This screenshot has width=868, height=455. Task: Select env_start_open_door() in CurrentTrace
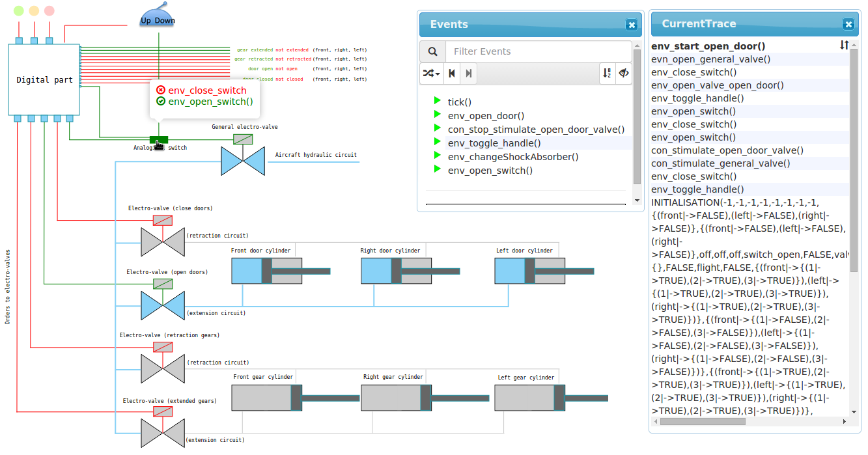[x=708, y=46]
